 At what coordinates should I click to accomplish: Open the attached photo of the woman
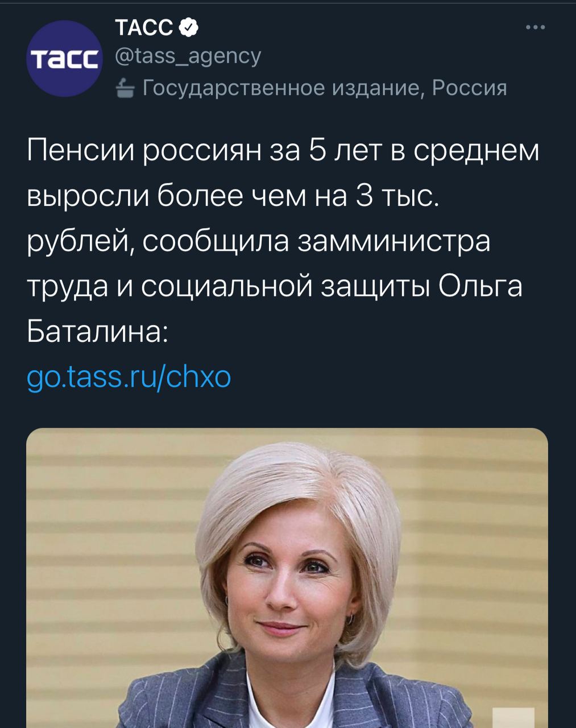pos(287,578)
